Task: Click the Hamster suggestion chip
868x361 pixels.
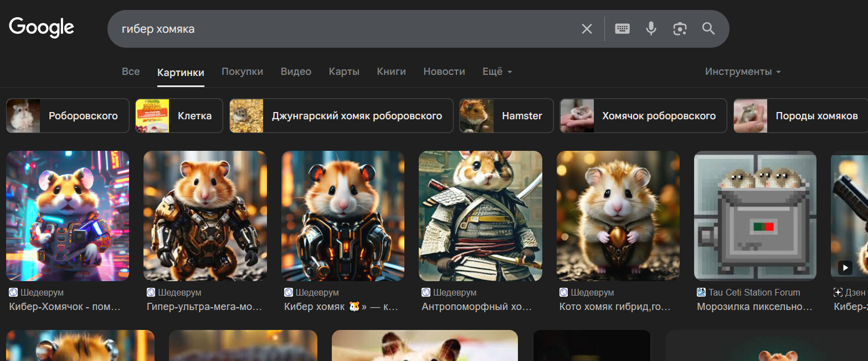Action: tap(506, 116)
